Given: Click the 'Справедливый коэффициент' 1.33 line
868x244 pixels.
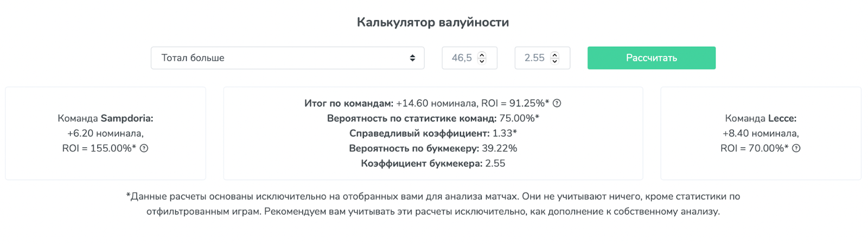Looking at the screenshot, I should (x=433, y=133).
